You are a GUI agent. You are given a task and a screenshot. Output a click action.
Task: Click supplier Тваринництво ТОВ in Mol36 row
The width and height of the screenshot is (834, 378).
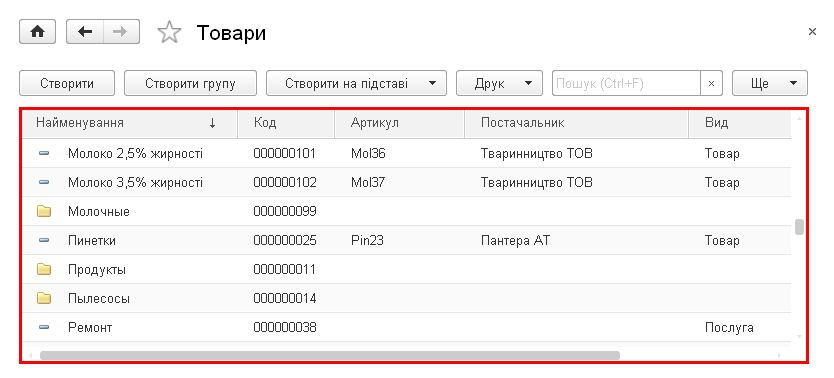point(537,154)
